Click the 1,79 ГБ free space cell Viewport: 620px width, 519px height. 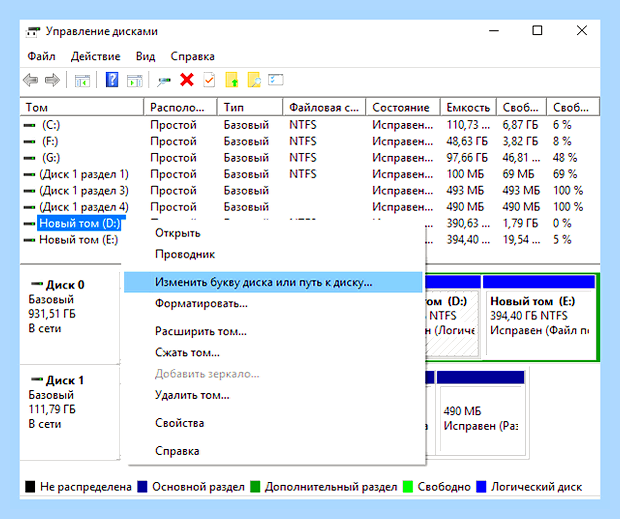(x=520, y=223)
